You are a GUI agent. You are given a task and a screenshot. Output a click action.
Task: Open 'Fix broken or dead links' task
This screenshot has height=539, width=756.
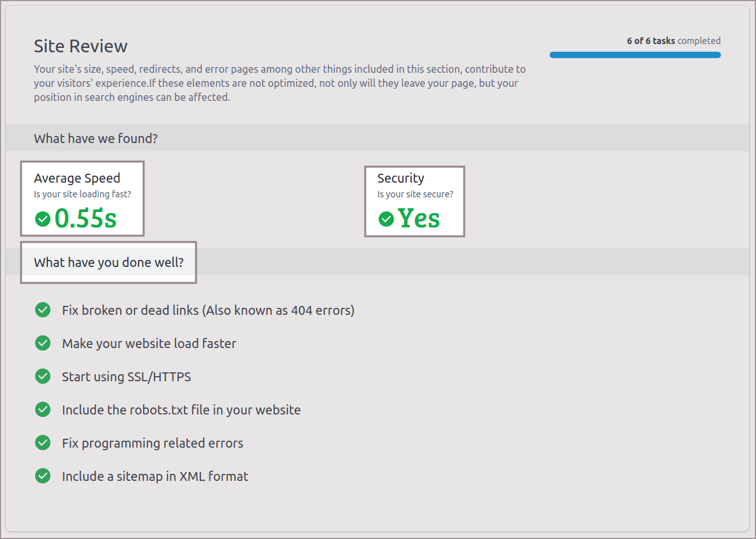coord(208,310)
